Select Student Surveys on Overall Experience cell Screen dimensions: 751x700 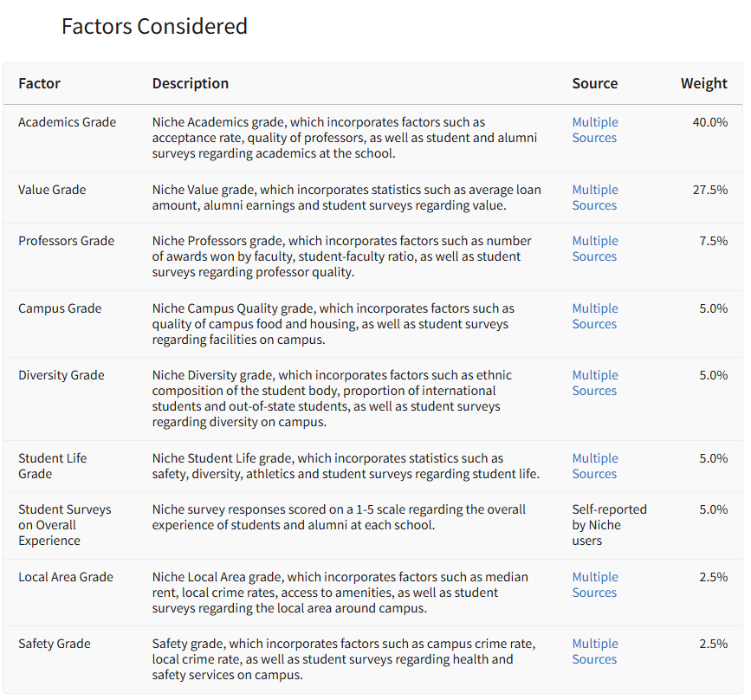tap(64, 525)
